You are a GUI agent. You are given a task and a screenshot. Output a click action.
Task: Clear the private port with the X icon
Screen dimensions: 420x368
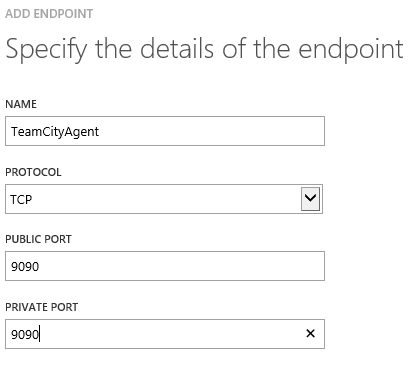[310, 333]
